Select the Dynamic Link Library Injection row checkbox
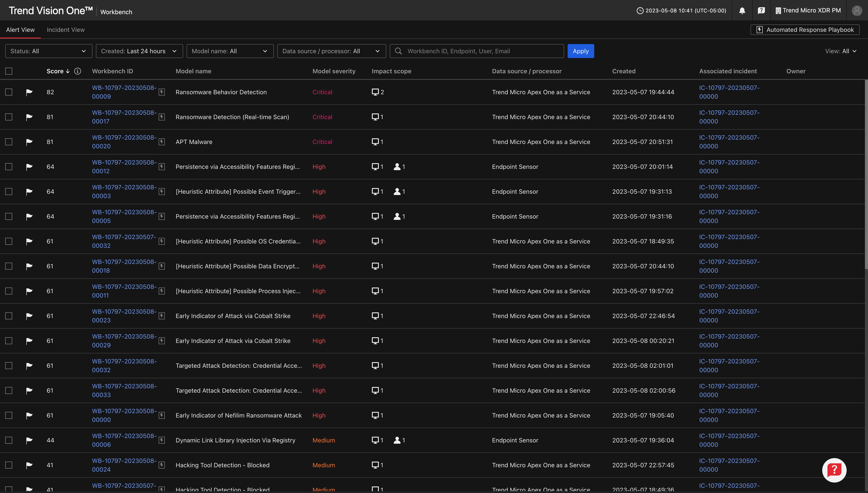This screenshot has width=868, height=493. [x=9, y=440]
